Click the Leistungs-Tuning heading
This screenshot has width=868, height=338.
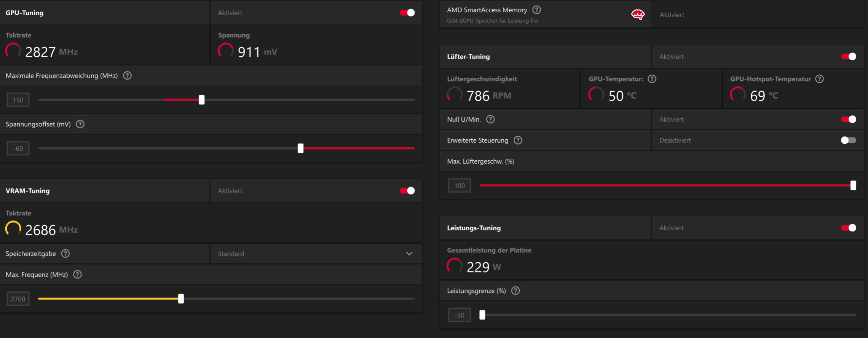[474, 228]
